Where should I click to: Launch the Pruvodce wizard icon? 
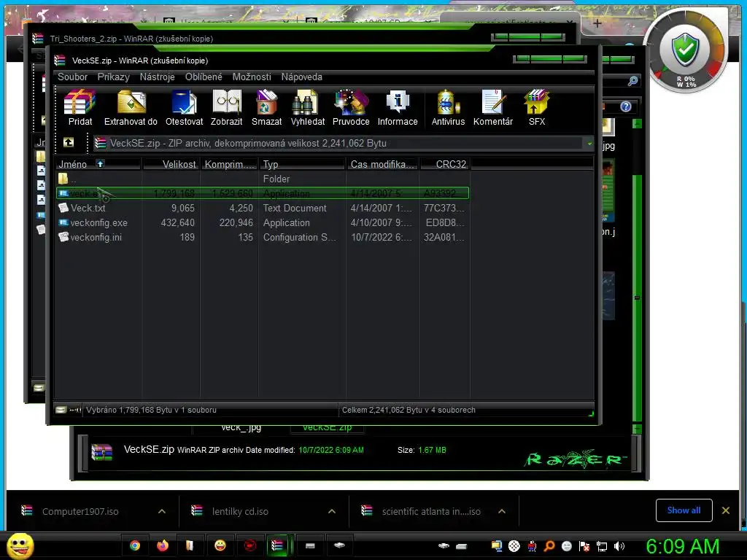tap(351, 108)
